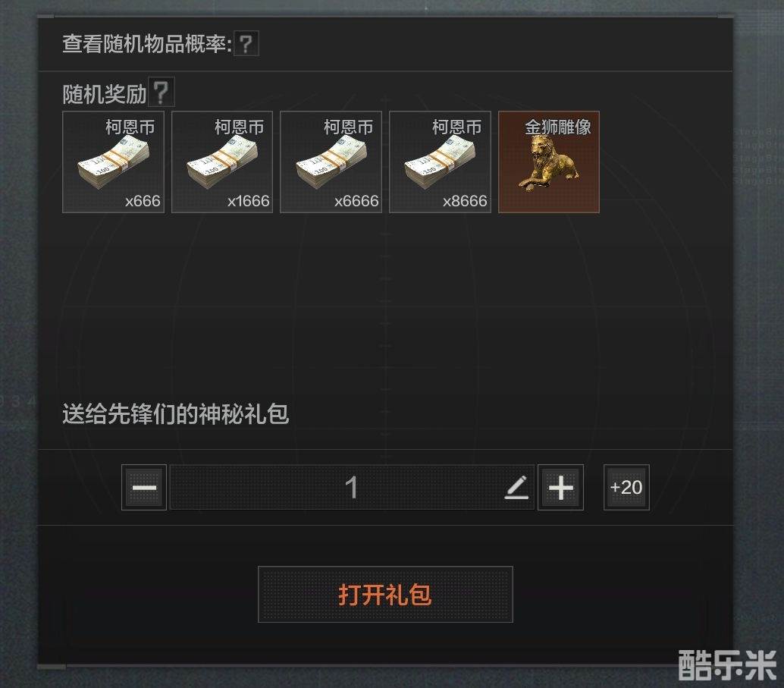The height and width of the screenshot is (688, 784).
Task: Increase quantity with the plus button
Action: pyautogui.click(x=560, y=487)
